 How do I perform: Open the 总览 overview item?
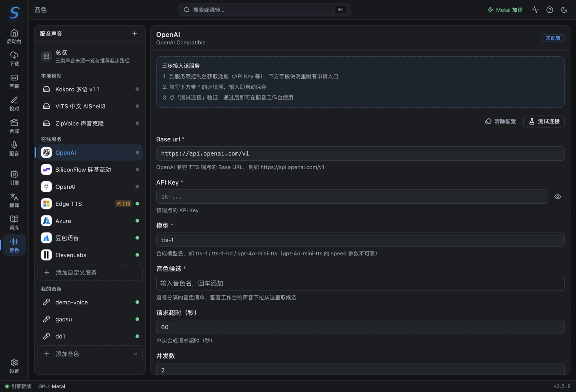point(90,56)
